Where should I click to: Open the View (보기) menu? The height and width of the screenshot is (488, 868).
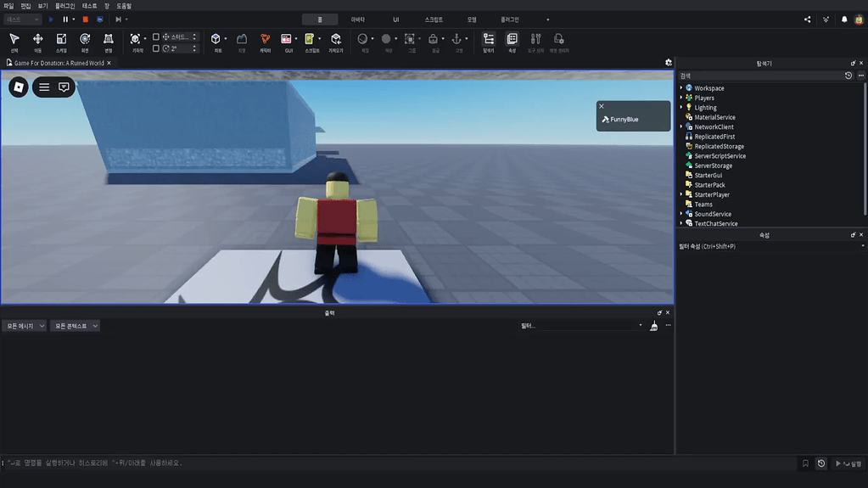coord(42,6)
